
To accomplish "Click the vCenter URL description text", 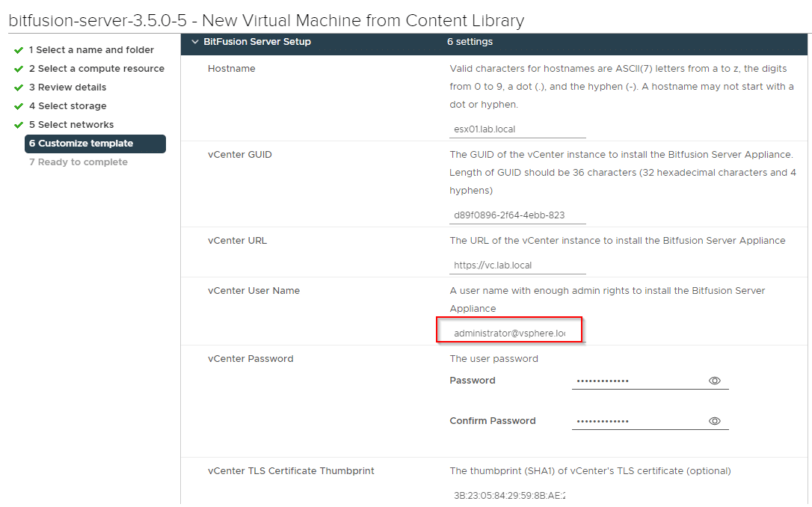I will pyautogui.click(x=618, y=240).
